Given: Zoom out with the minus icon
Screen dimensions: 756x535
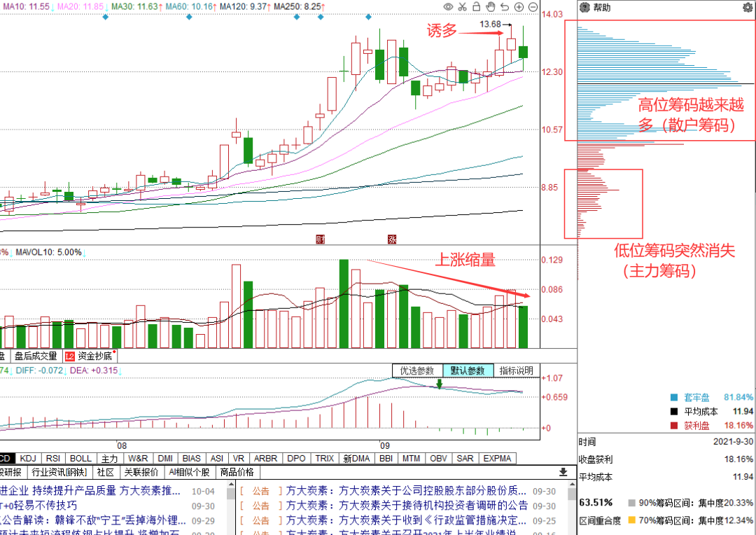Looking at the screenshot, I should coord(533,7).
